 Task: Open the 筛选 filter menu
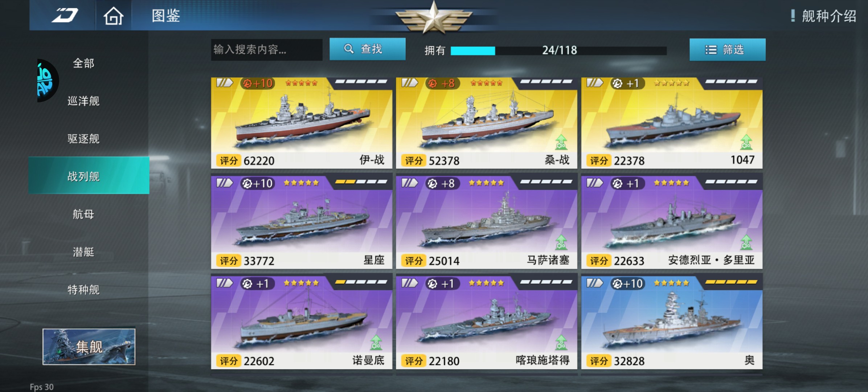727,49
